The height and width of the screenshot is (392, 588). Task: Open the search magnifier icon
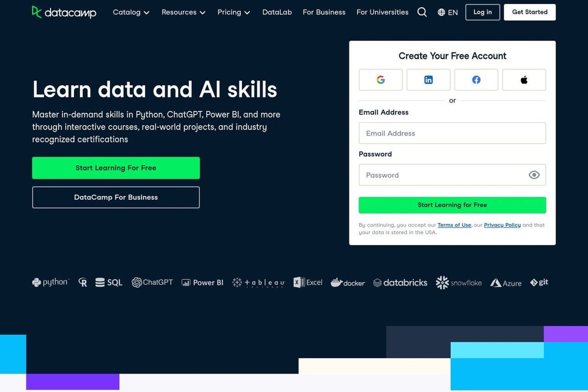422,12
